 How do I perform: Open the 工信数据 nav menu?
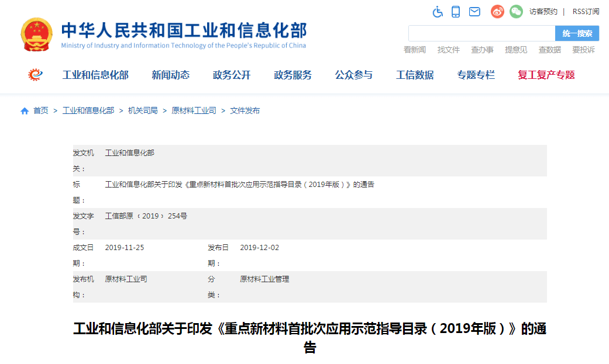pos(415,75)
